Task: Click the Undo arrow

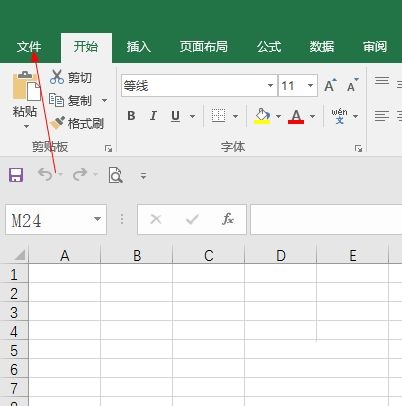Action: (x=45, y=175)
